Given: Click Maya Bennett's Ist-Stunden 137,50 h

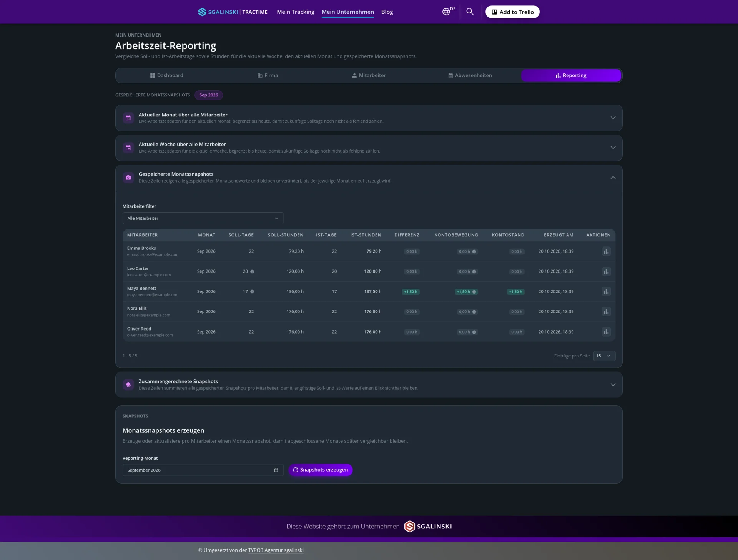Looking at the screenshot, I should tap(373, 292).
